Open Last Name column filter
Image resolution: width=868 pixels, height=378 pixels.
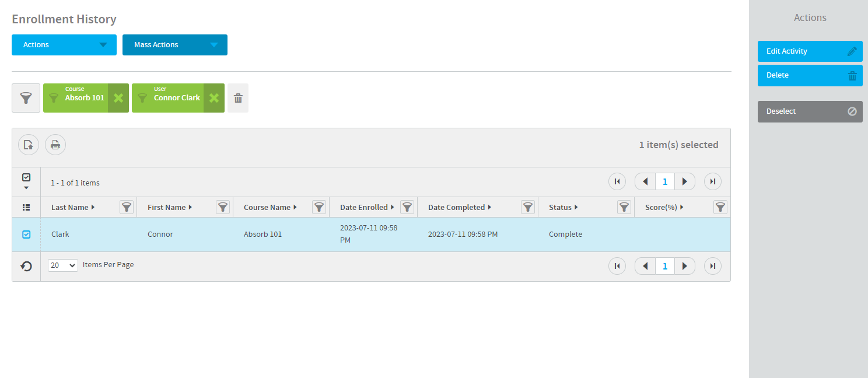[x=127, y=207]
